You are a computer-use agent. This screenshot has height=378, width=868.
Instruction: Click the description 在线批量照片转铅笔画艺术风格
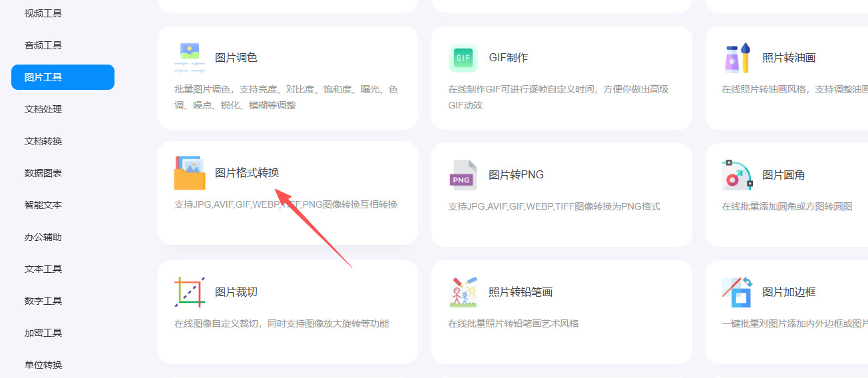tap(513, 324)
